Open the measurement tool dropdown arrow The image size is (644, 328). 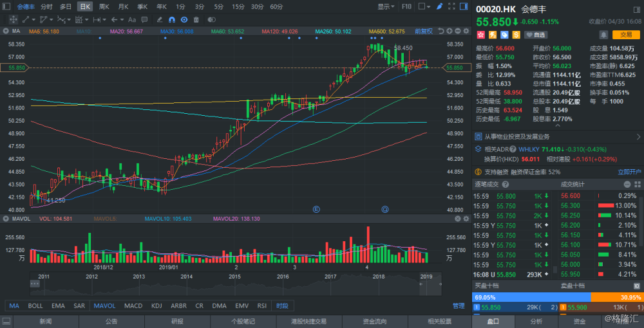point(87,19)
